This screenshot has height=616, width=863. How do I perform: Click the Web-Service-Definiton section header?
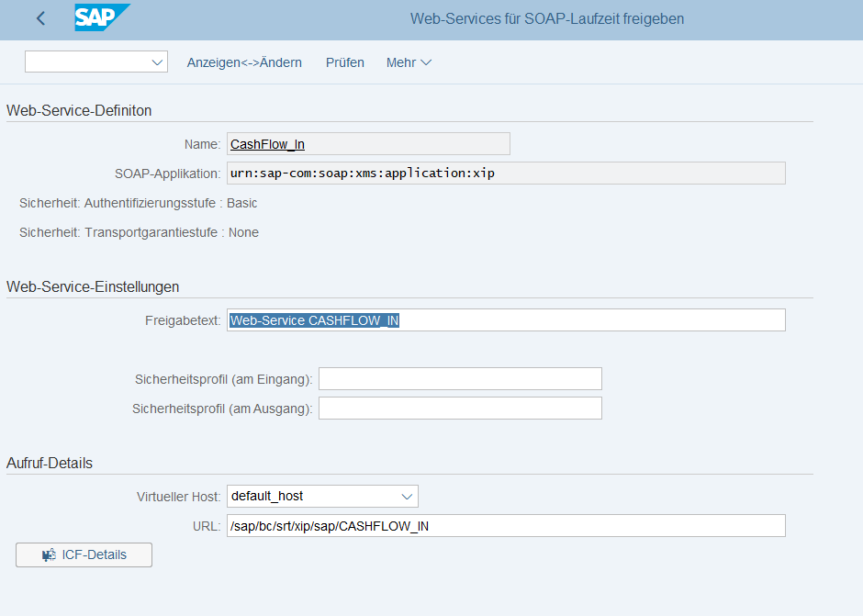tap(79, 110)
